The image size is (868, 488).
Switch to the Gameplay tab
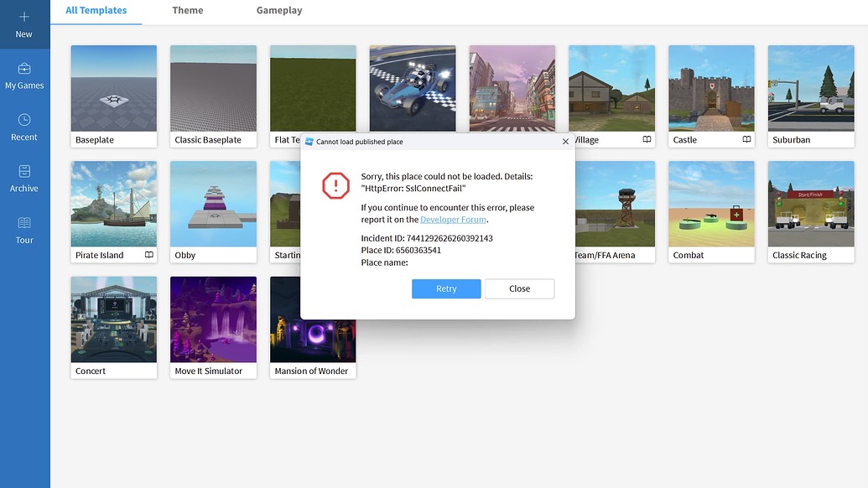[278, 10]
